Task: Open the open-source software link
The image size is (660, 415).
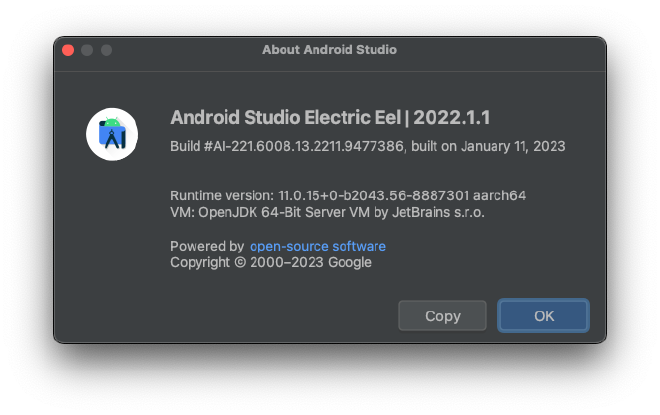Action: (317, 246)
